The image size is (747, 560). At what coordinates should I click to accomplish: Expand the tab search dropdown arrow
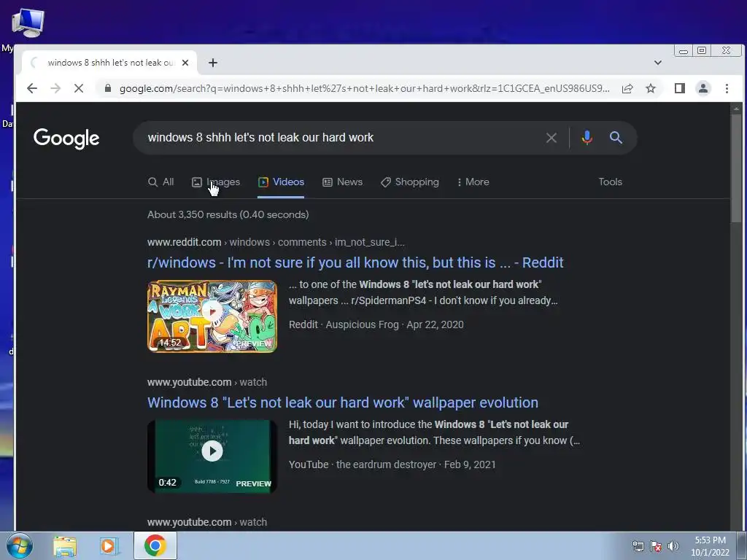click(x=658, y=63)
